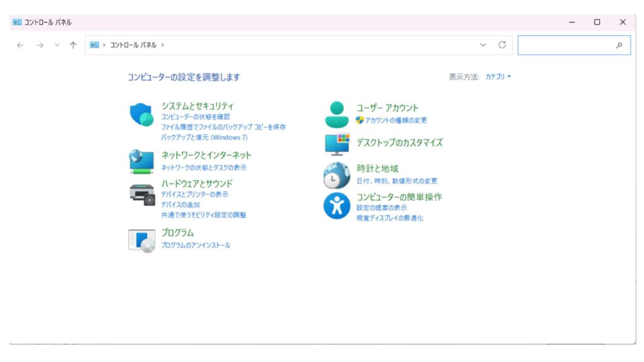Open recent locations dropdown chevron

click(x=57, y=45)
